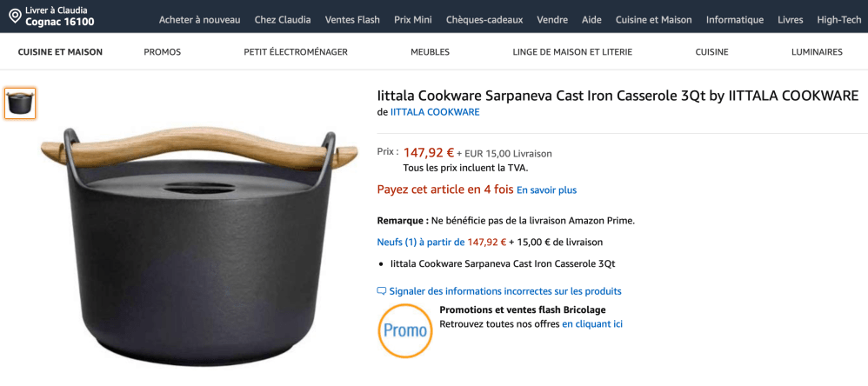This screenshot has height=386, width=868.
Task: Click 'Signaler des informations incorrectes' link
Action: [x=505, y=291]
